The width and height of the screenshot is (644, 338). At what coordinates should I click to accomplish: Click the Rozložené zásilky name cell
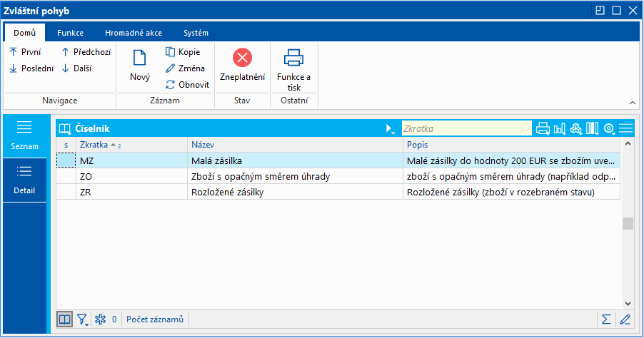296,192
